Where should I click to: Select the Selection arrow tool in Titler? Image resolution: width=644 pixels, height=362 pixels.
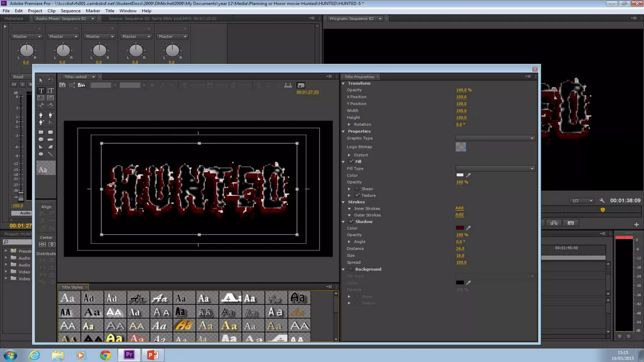41,81
